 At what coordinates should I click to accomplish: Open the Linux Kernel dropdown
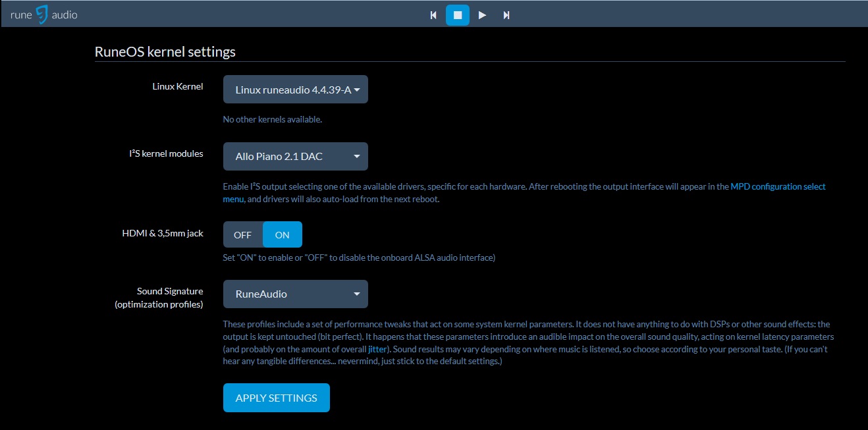295,90
